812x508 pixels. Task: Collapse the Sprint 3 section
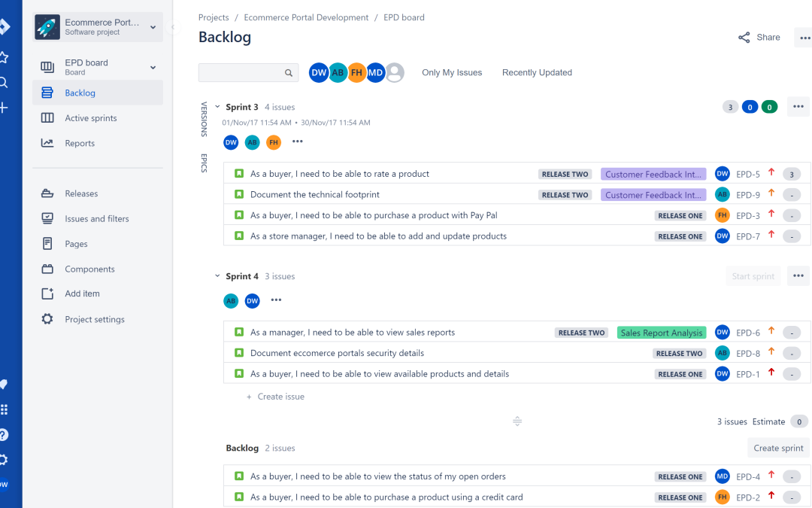tap(218, 108)
